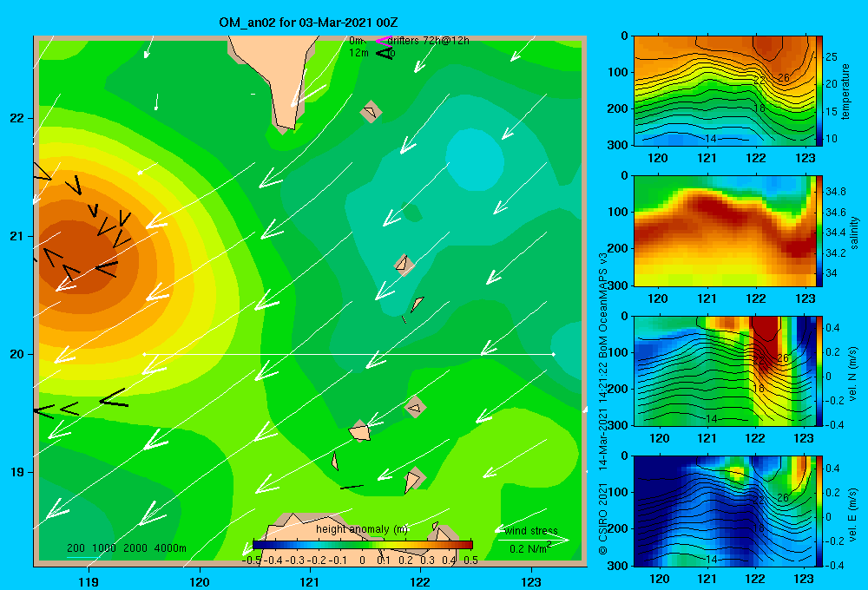Click the '10' tick on the temperature colorbar

[832, 138]
